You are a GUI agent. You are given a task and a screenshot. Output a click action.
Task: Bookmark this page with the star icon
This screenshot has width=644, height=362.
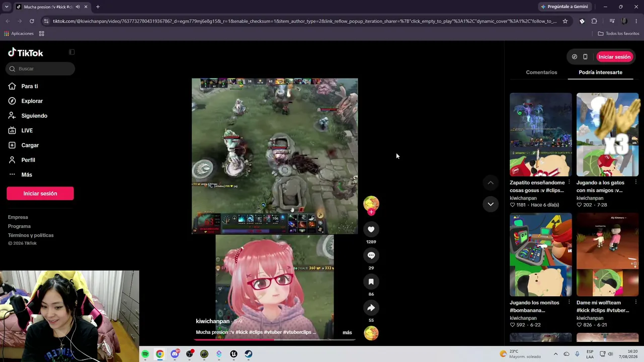(565, 21)
